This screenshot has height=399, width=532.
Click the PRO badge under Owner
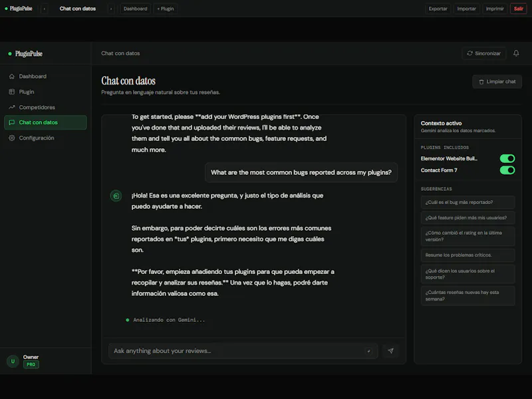pos(31,364)
